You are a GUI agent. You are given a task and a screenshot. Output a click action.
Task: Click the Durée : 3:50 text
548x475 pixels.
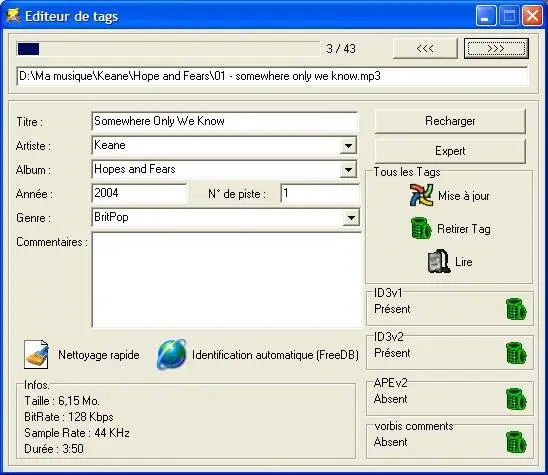(x=54, y=449)
